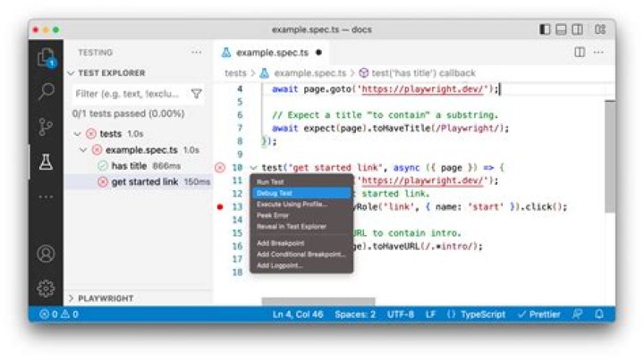Viewport: 644px width, 360px height.
Task: Click the failed icon of example.spec.ts in tree
Action: [x=97, y=150]
